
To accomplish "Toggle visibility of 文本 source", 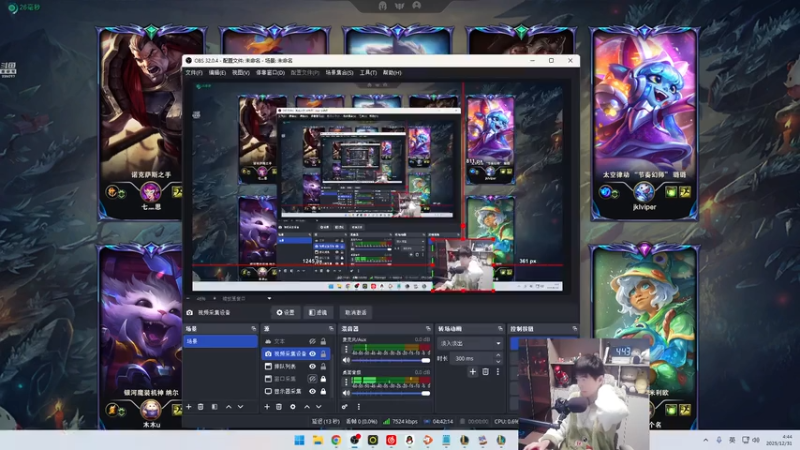I will pyautogui.click(x=312, y=341).
